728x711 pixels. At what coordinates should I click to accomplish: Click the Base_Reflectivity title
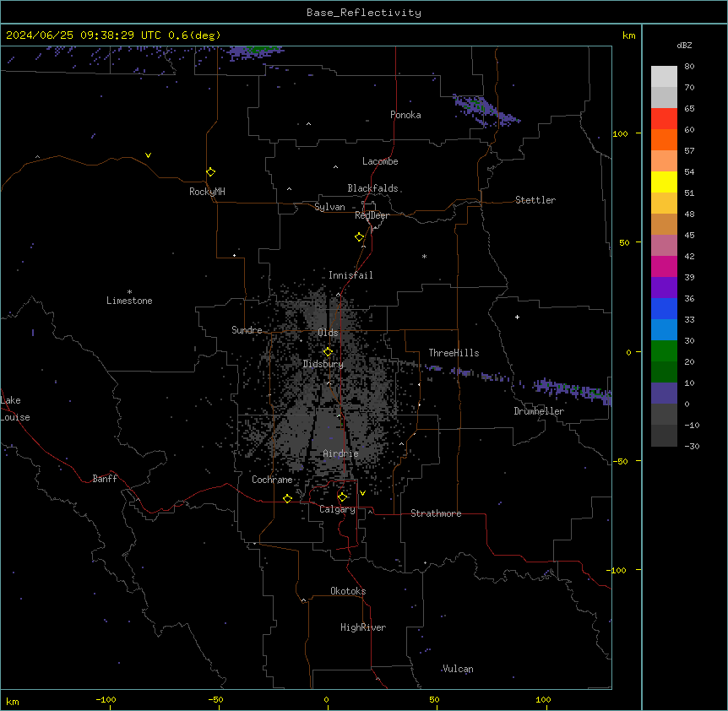[x=364, y=13]
